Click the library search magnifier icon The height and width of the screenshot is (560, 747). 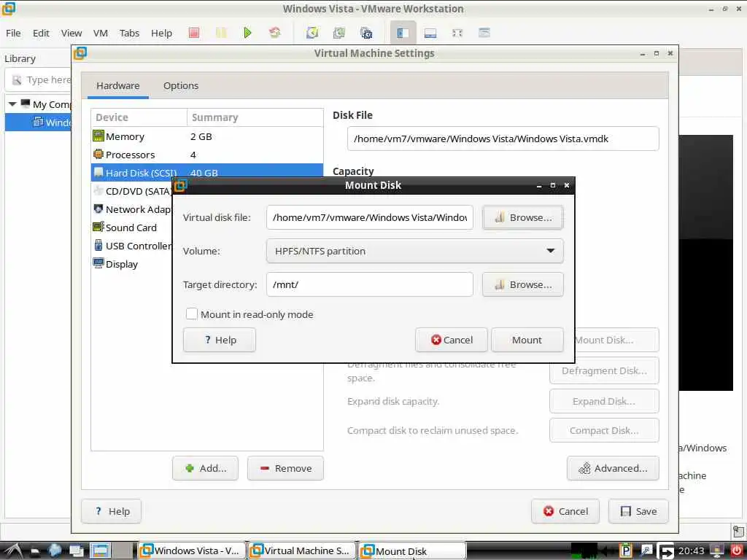17,80
